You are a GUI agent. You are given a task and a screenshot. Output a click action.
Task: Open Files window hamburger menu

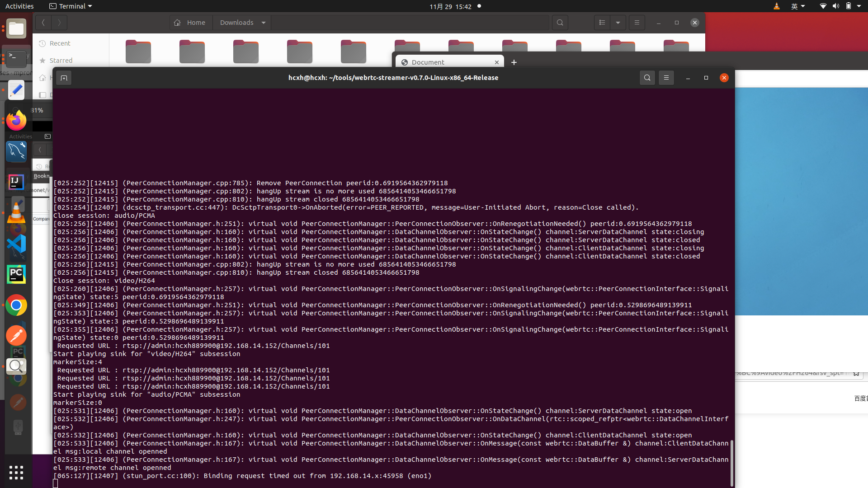click(637, 23)
